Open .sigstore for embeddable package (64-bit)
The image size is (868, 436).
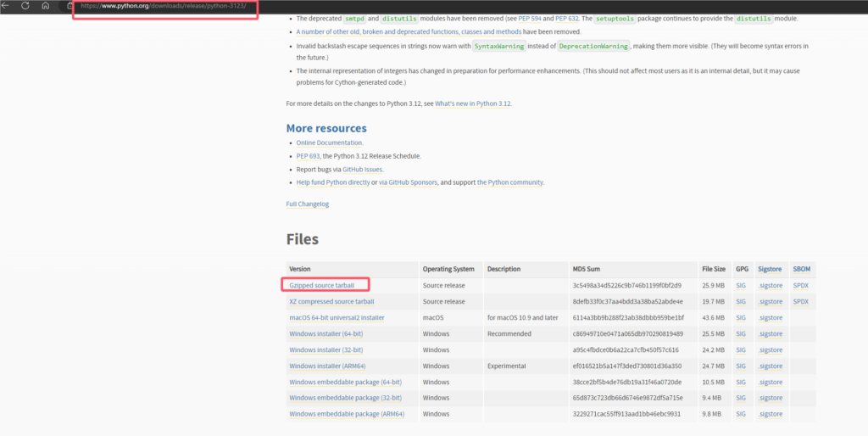pos(770,382)
